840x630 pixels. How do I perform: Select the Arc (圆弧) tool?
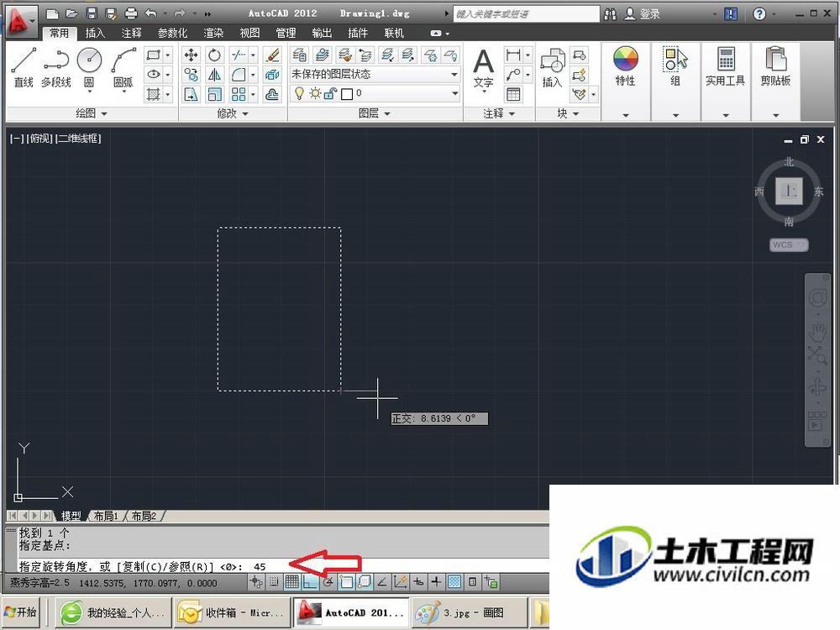[x=123, y=66]
